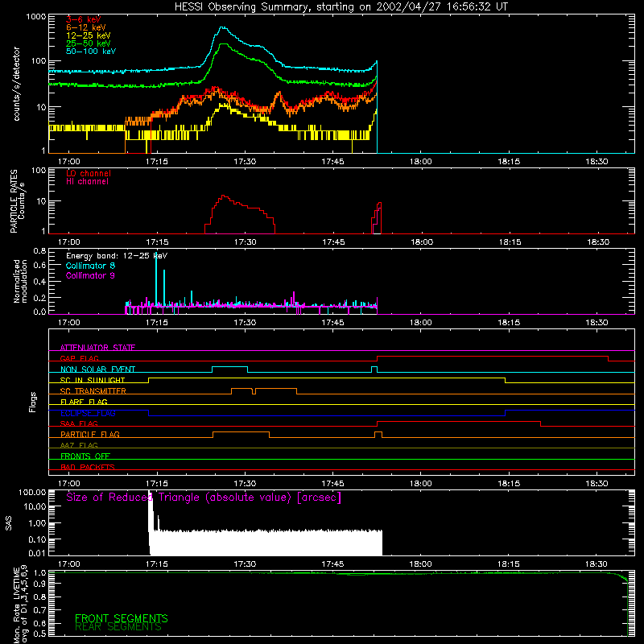Click the REAR SEGMENTS legend label
Image resolution: width=644 pixels, height=644 pixels.
[x=118, y=627]
